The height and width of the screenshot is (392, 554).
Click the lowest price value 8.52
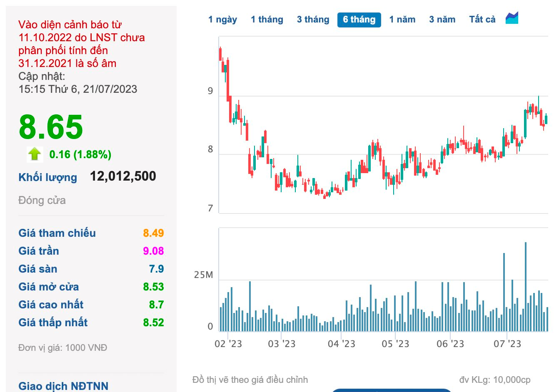click(x=153, y=323)
